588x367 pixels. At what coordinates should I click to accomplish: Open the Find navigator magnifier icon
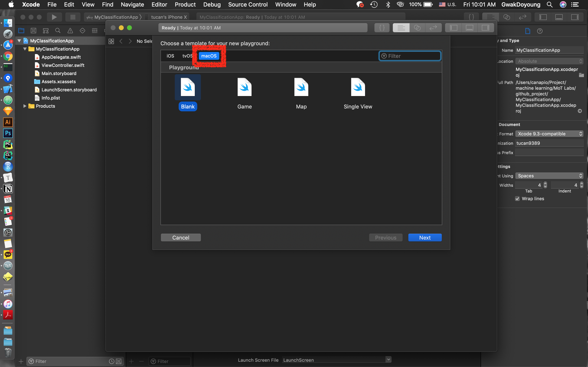click(58, 31)
